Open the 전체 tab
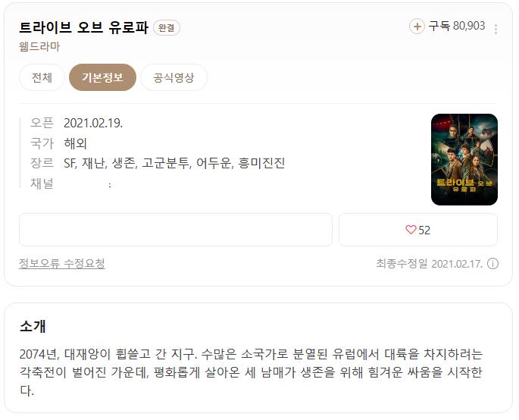Screen dimensions: 519x420 pos(42,77)
